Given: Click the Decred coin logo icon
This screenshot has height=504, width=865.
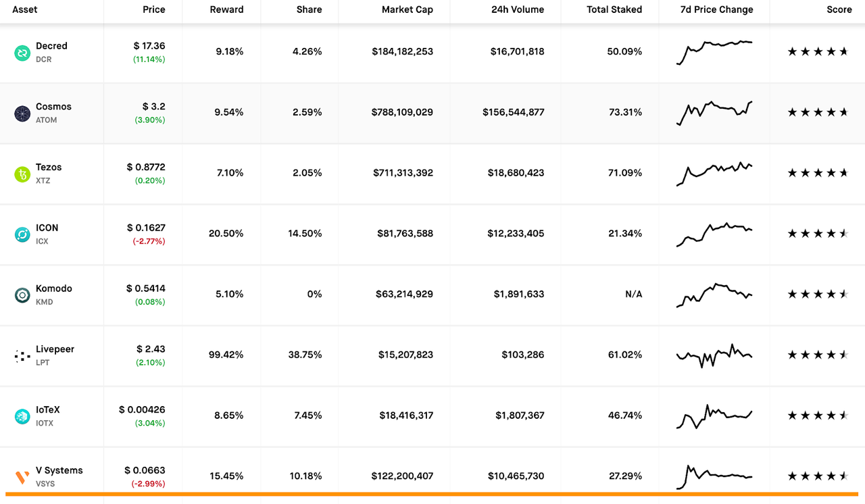Looking at the screenshot, I should [22, 53].
